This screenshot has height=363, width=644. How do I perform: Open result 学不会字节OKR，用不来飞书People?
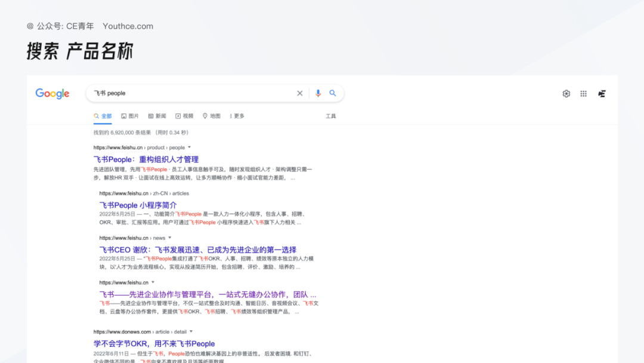[x=154, y=344]
